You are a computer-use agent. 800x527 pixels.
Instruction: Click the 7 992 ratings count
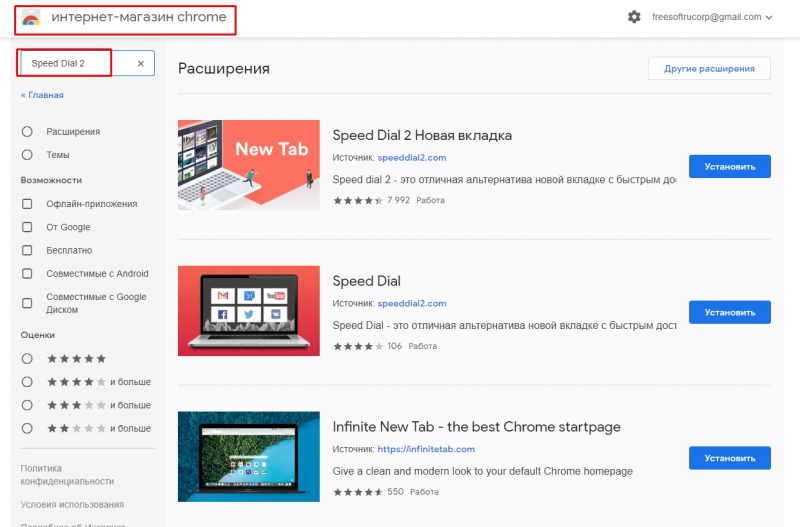(398, 200)
